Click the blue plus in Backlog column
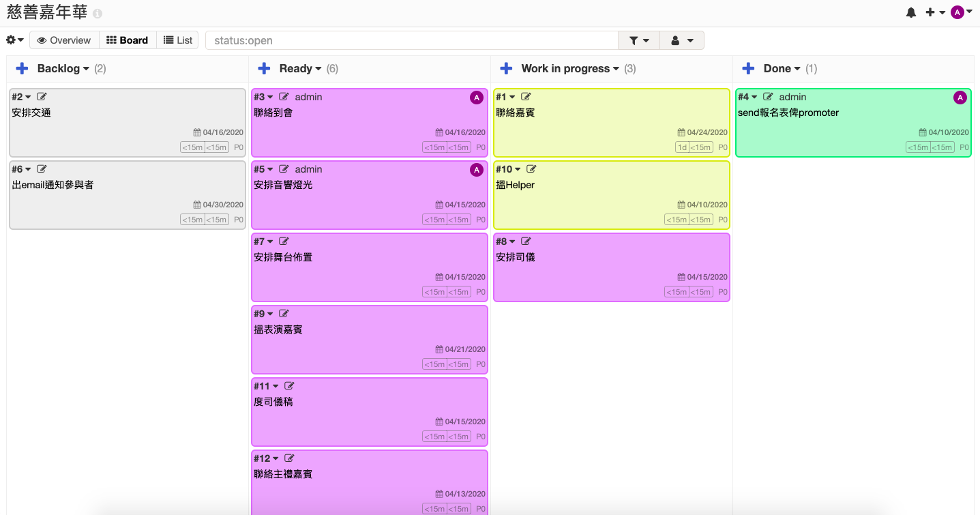 [x=22, y=68]
